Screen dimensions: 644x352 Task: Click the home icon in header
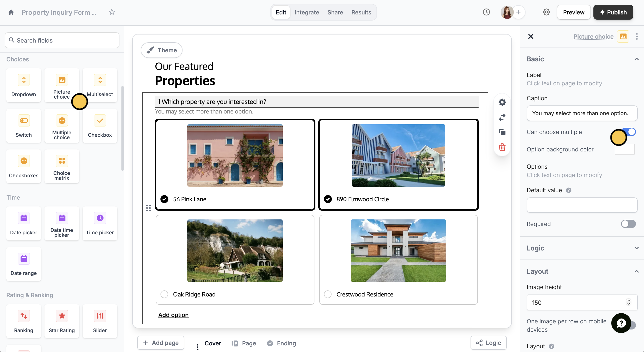[11, 12]
